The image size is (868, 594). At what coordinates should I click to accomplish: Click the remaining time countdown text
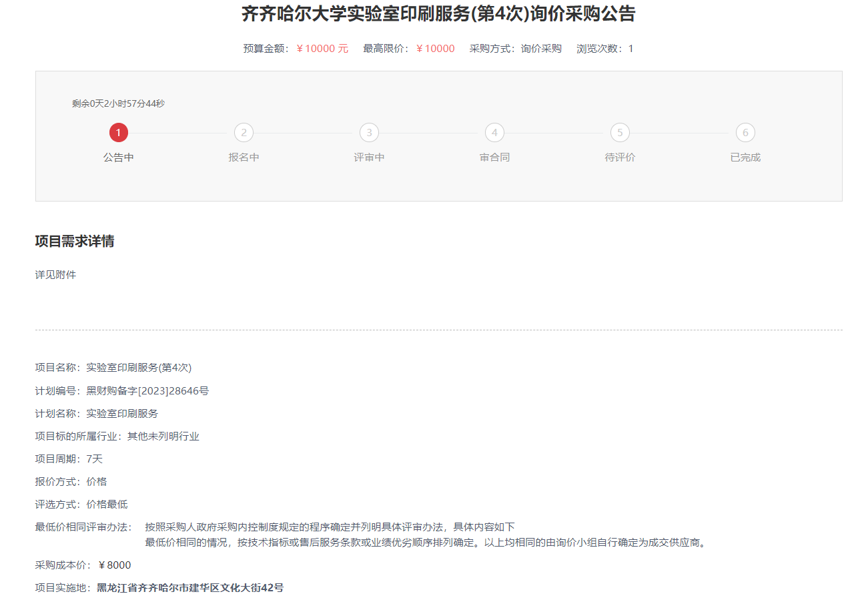[118, 103]
